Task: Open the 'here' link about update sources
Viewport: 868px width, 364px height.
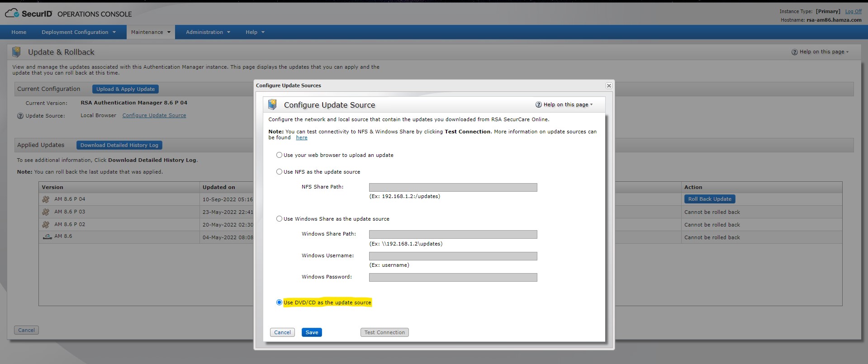Action: (x=302, y=137)
